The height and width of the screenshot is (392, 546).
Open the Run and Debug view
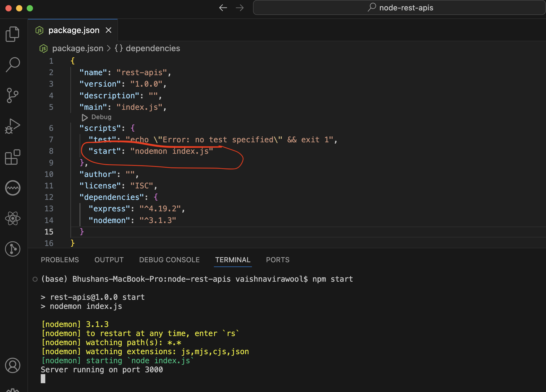pos(13,126)
